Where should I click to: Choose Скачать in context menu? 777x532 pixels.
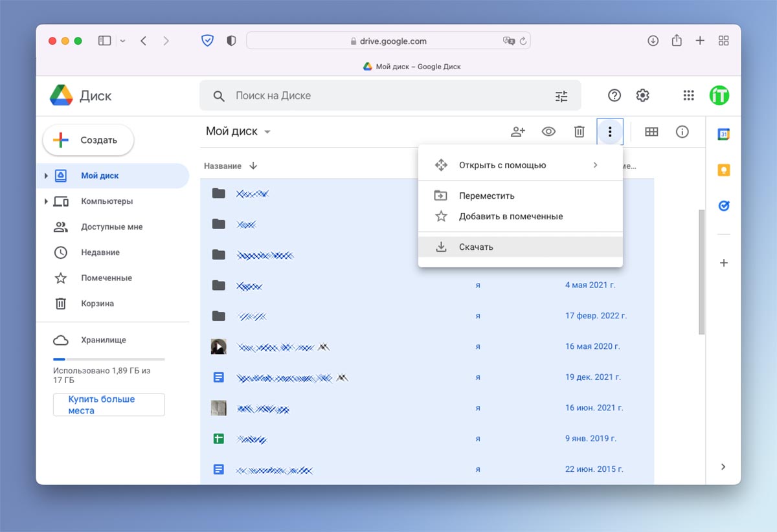[520, 247]
